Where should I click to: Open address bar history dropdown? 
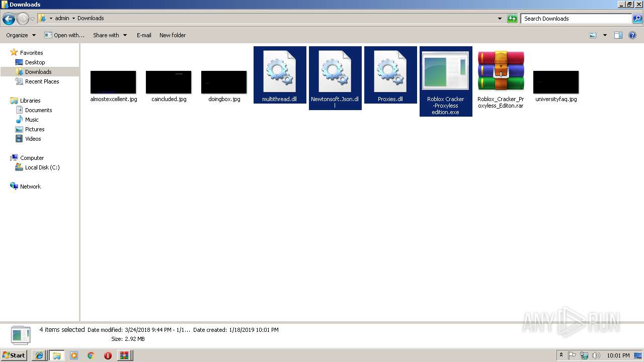click(500, 19)
